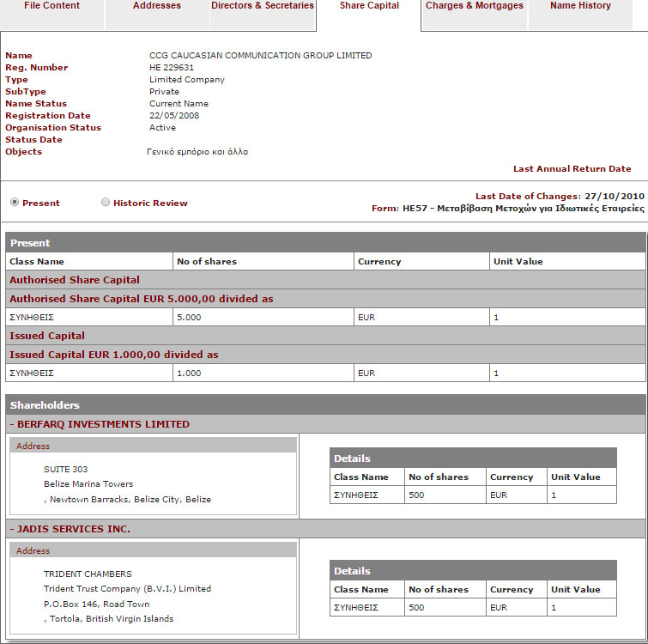Click the TRIDENT CHAMBERS address line
This screenshot has width=648, height=644.
[x=88, y=574]
